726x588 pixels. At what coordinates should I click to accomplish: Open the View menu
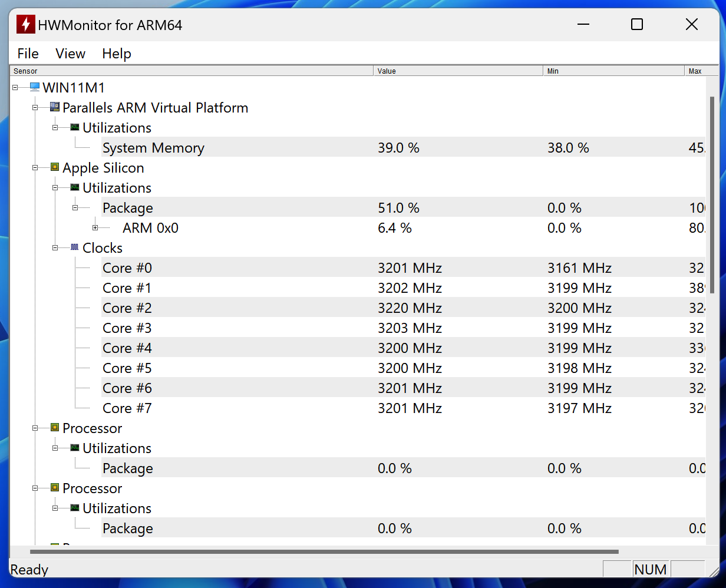coord(70,54)
